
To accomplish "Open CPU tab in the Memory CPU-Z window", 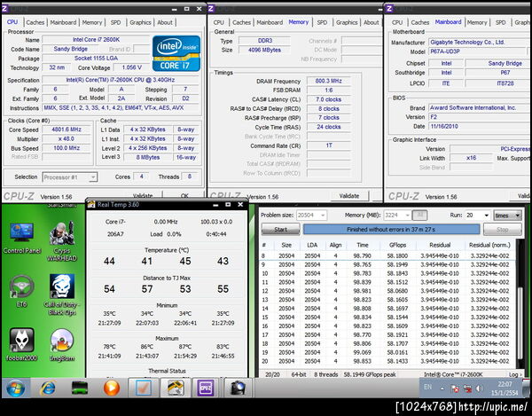I will coord(218,22).
